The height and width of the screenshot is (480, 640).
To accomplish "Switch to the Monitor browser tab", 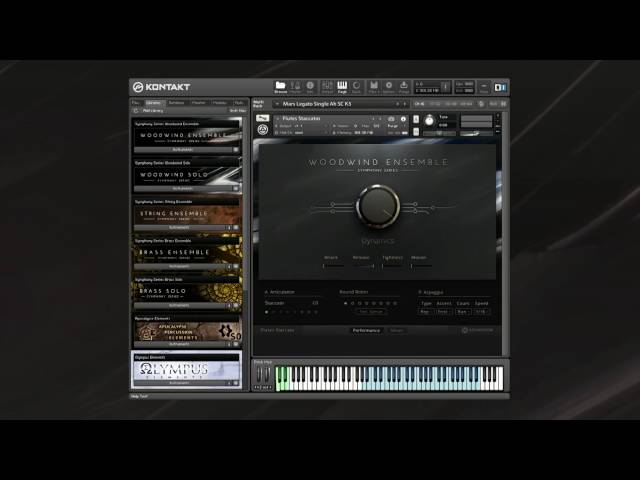I will (199, 102).
